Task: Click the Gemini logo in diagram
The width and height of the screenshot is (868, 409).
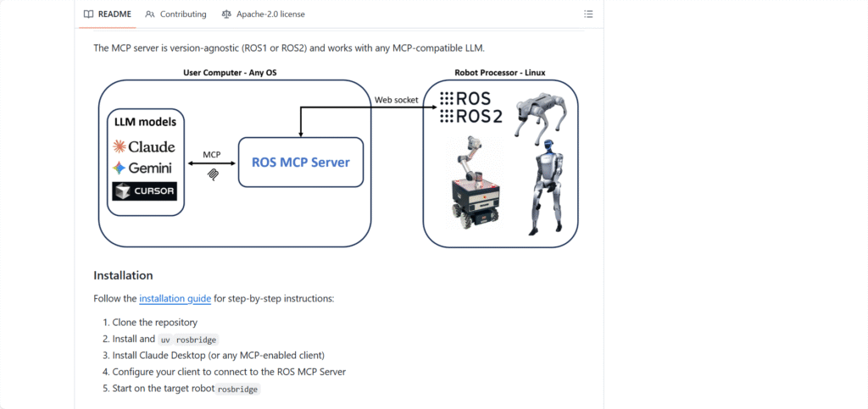Action: pos(142,168)
